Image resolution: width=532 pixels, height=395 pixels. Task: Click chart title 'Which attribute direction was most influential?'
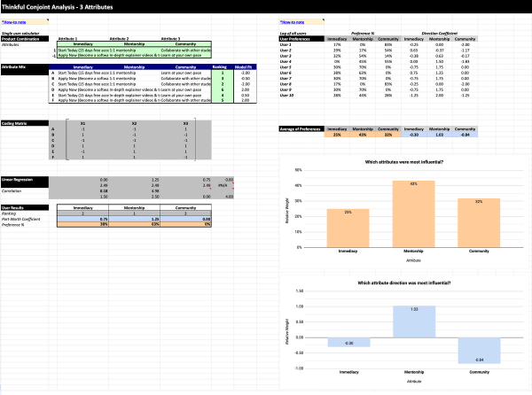pyautogui.click(x=404, y=283)
